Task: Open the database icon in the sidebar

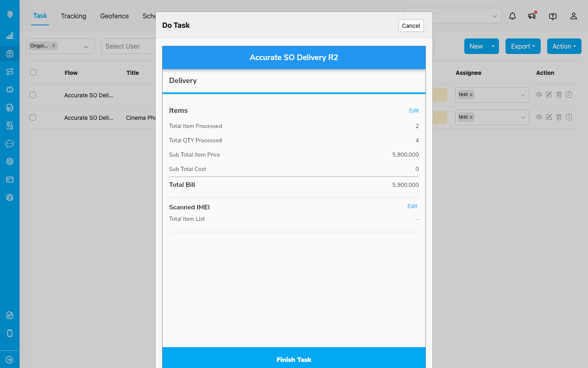Action: (x=10, y=108)
